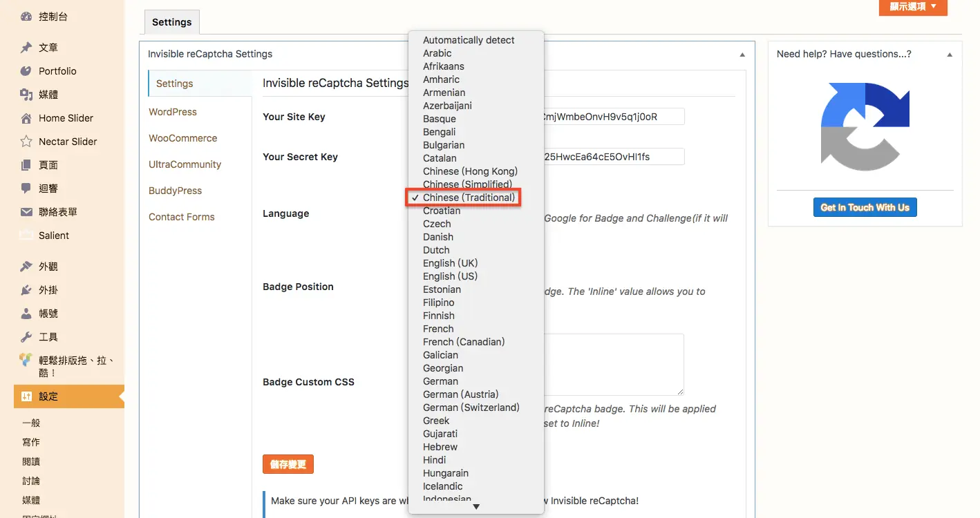Click the 文章 pushpin icon

tap(26, 48)
